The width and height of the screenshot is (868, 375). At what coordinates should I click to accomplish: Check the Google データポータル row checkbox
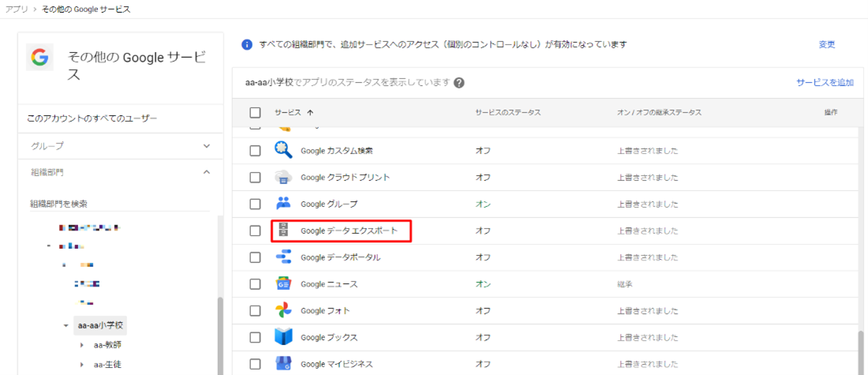(x=255, y=257)
